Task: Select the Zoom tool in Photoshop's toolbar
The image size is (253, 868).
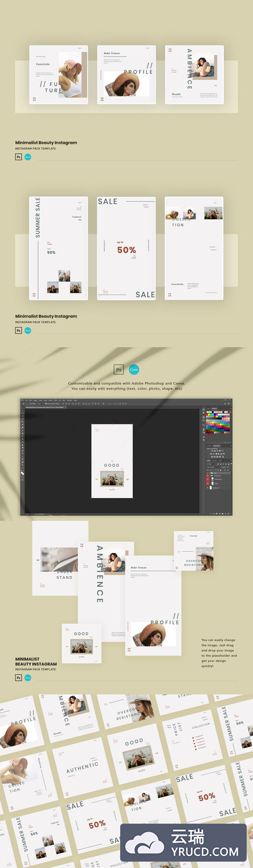Action: click(x=22, y=465)
